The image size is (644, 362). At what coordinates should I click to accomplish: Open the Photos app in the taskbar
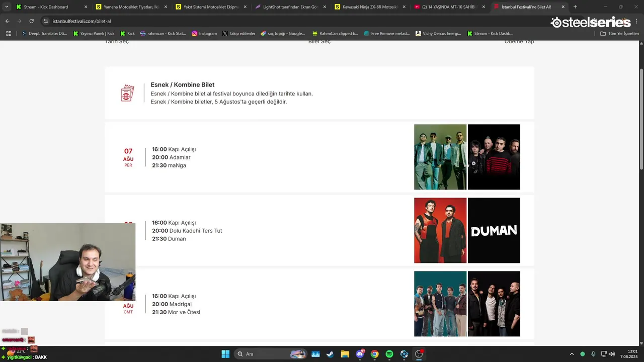[x=315, y=354]
